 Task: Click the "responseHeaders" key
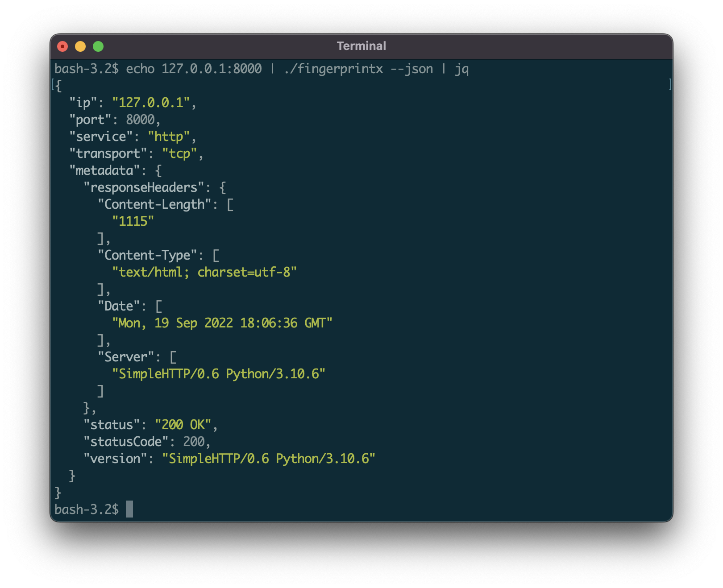144,187
